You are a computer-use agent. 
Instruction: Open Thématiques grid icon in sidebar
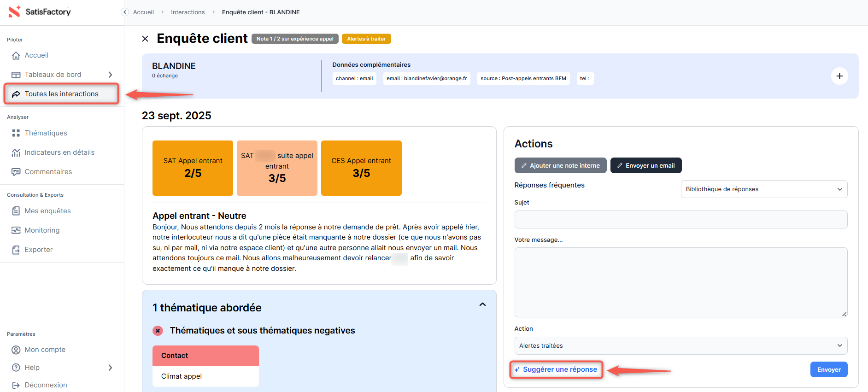tap(16, 133)
